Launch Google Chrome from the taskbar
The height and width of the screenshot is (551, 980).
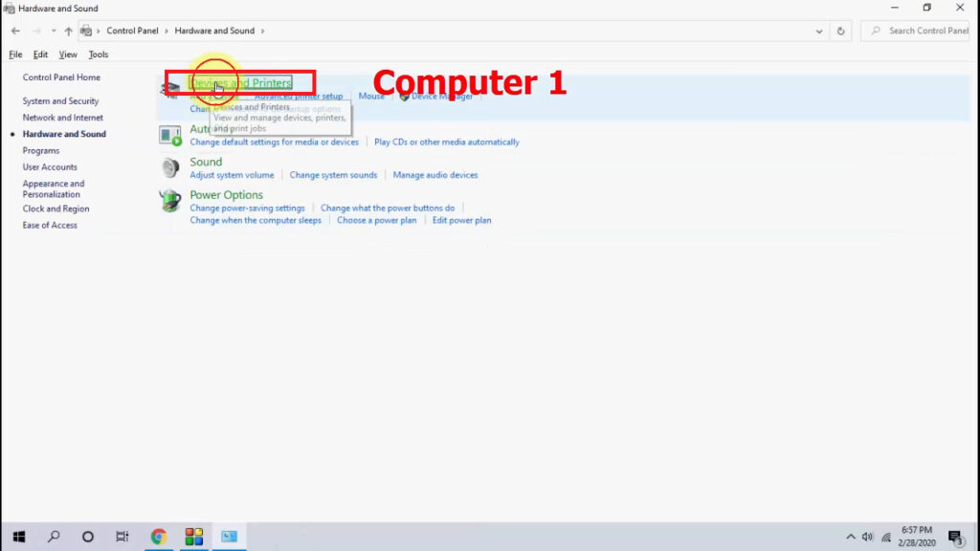pos(159,537)
